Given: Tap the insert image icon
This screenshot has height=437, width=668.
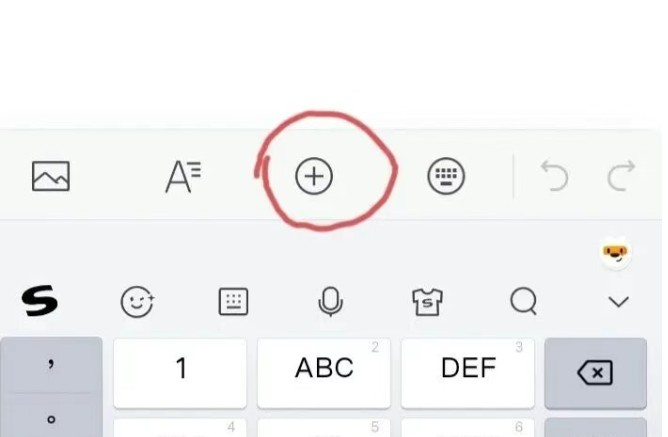Looking at the screenshot, I should pos(51,176).
